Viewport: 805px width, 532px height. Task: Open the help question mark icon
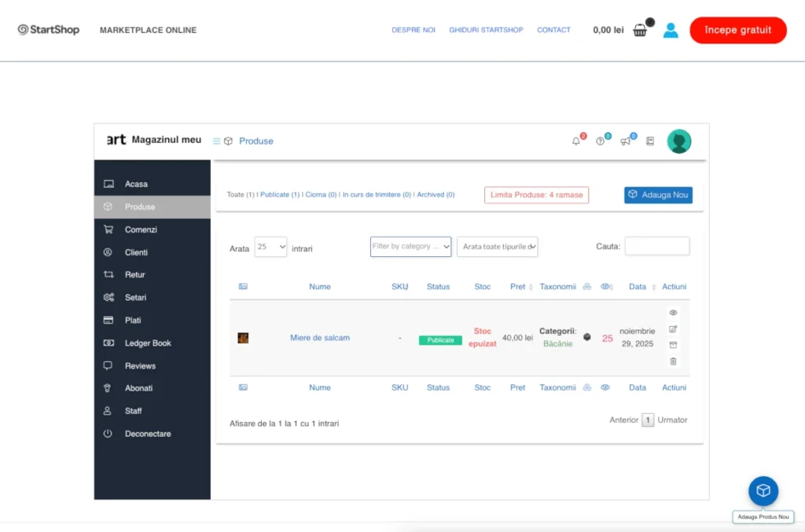point(600,141)
